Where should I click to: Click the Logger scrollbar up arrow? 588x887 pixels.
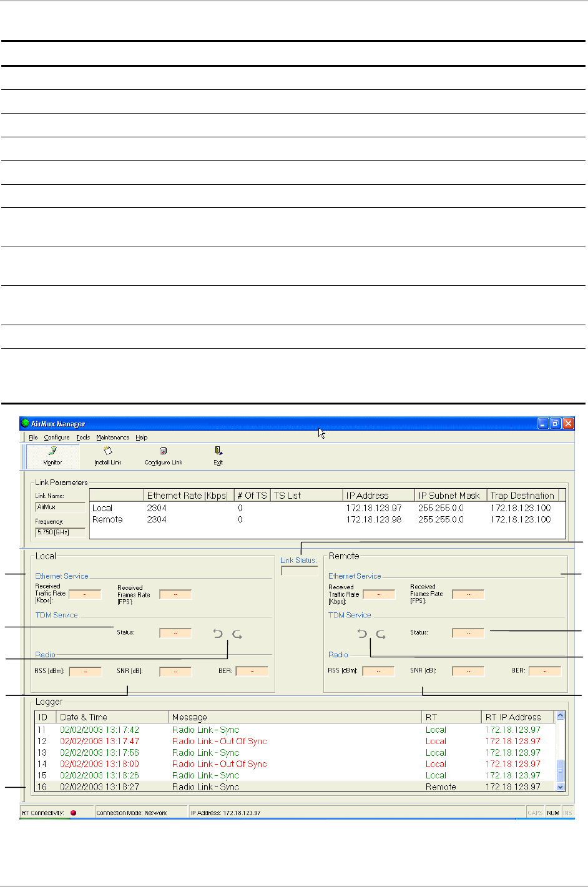pyautogui.click(x=560, y=716)
